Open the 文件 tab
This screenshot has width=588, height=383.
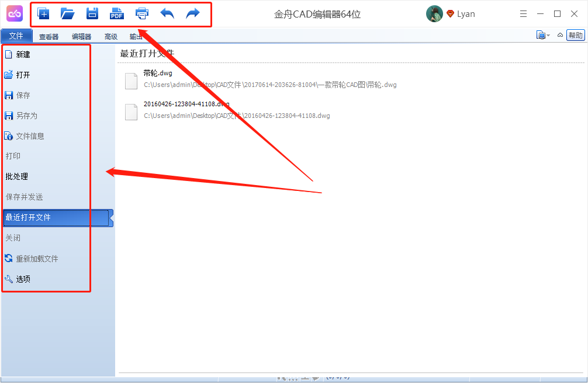click(x=16, y=36)
